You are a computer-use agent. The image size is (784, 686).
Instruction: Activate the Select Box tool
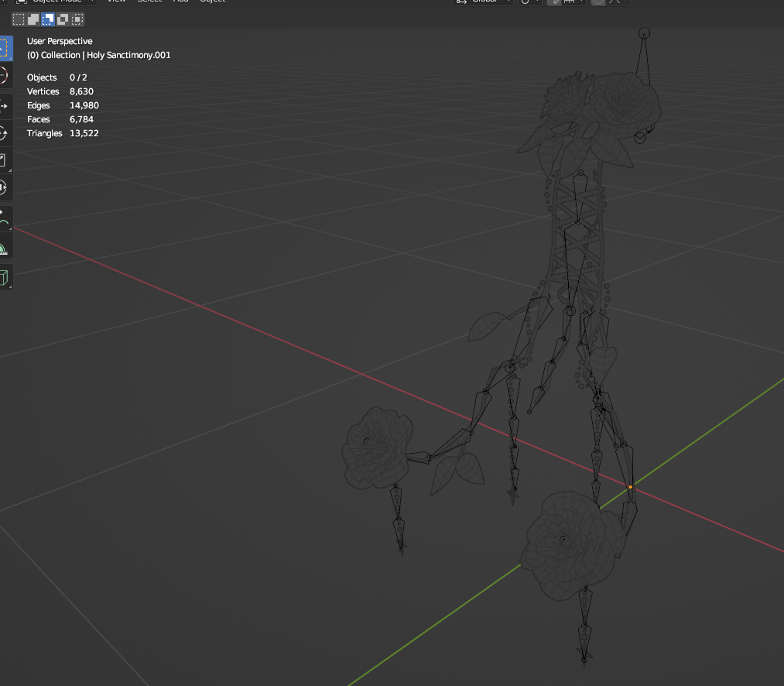coord(5,49)
